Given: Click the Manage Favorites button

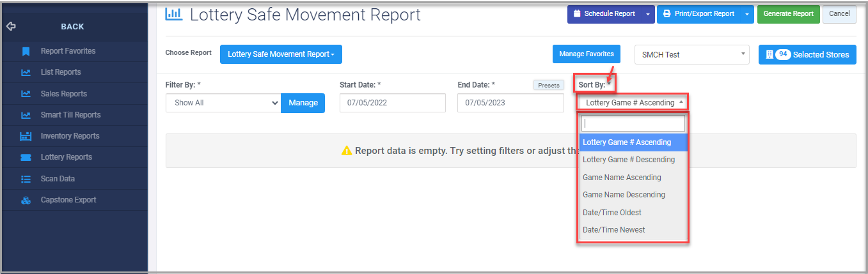Looking at the screenshot, I should coord(587,54).
